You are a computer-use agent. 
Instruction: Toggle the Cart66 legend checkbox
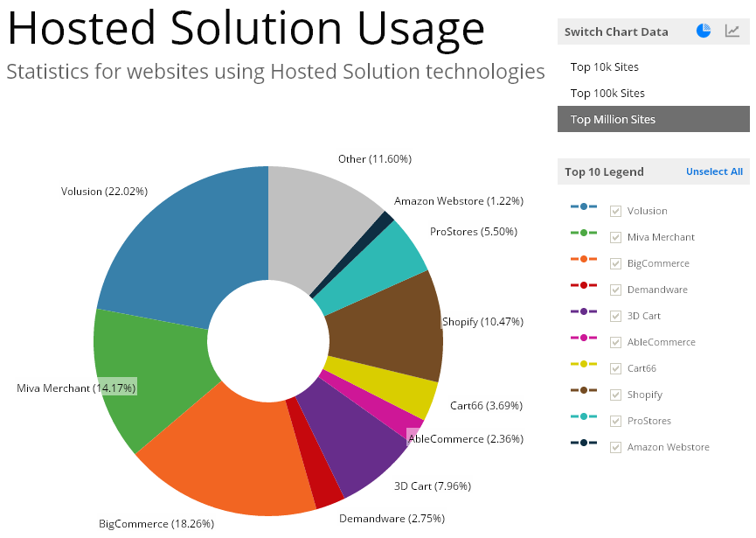[616, 368]
